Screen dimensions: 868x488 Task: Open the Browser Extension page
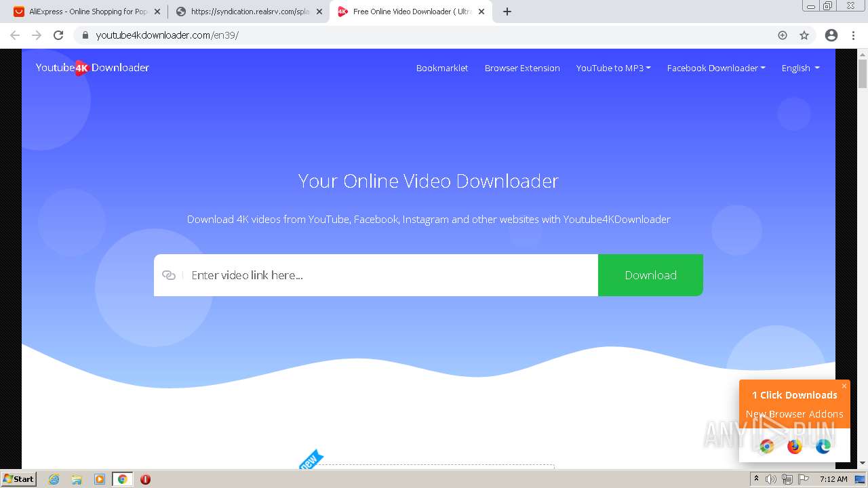point(522,68)
